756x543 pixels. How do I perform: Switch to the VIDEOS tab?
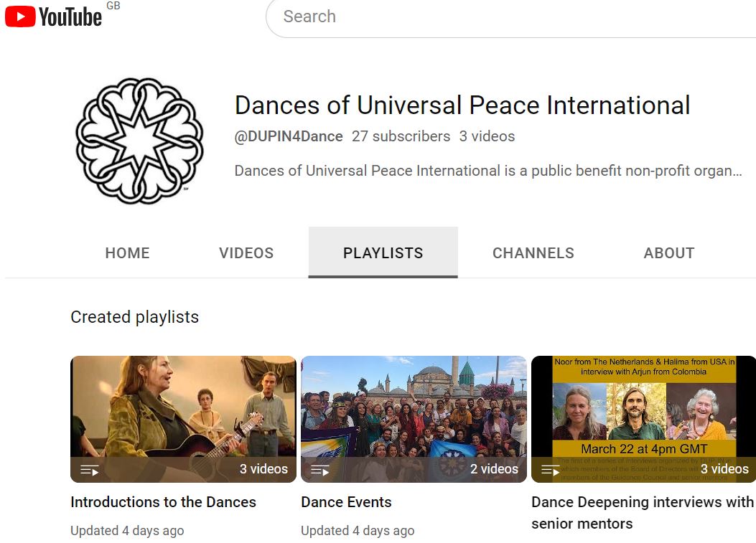(x=246, y=253)
